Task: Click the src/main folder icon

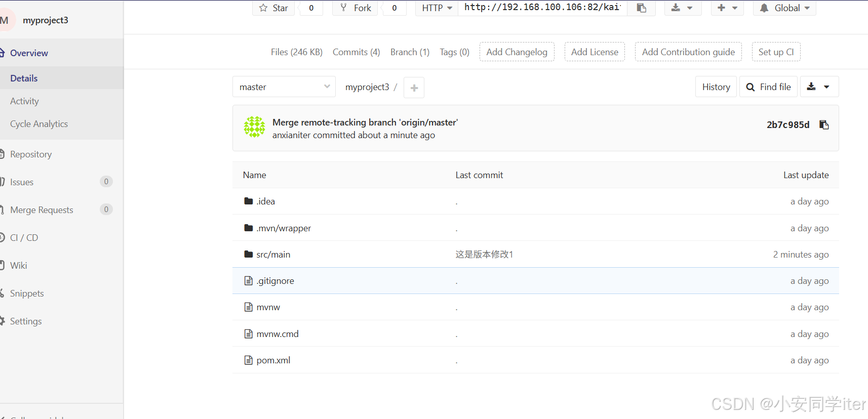Action: coord(248,255)
